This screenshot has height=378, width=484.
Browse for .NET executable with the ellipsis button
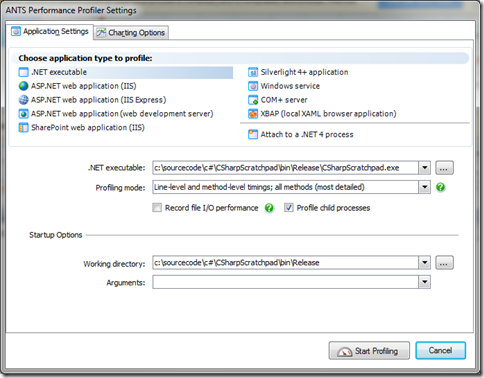point(444,168)
